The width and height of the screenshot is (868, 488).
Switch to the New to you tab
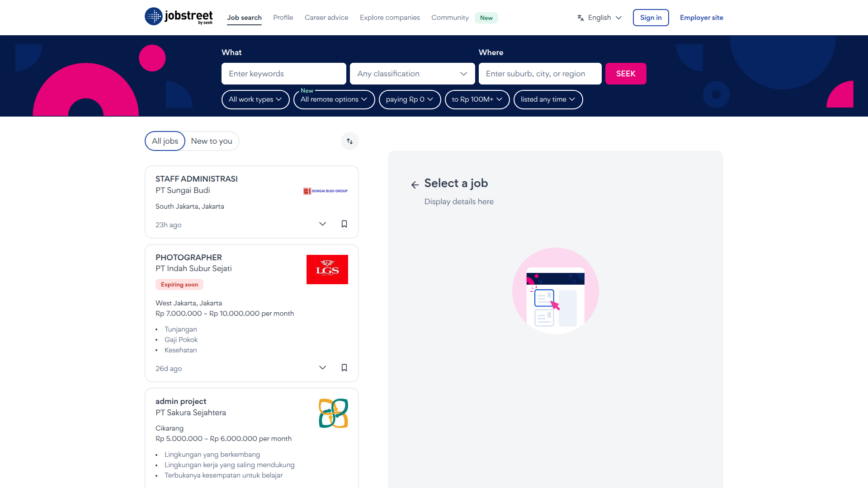(x=212, y=141)
